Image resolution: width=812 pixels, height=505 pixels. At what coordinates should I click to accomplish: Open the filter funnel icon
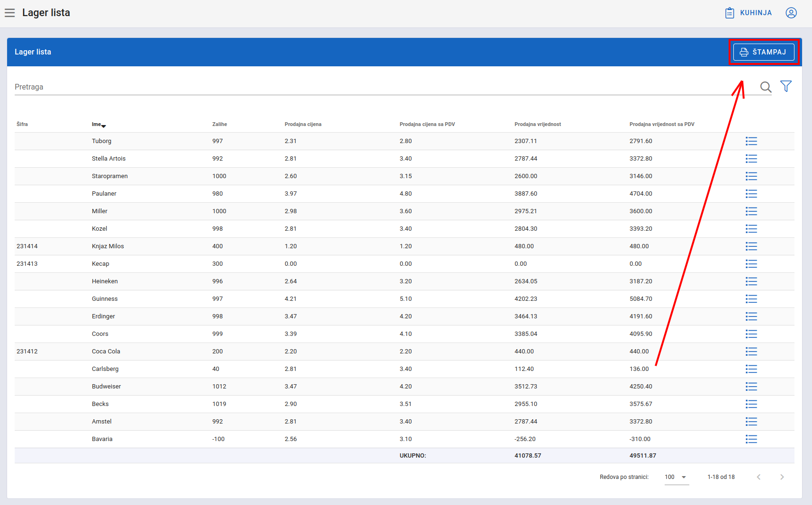click(x=786, y=86)
